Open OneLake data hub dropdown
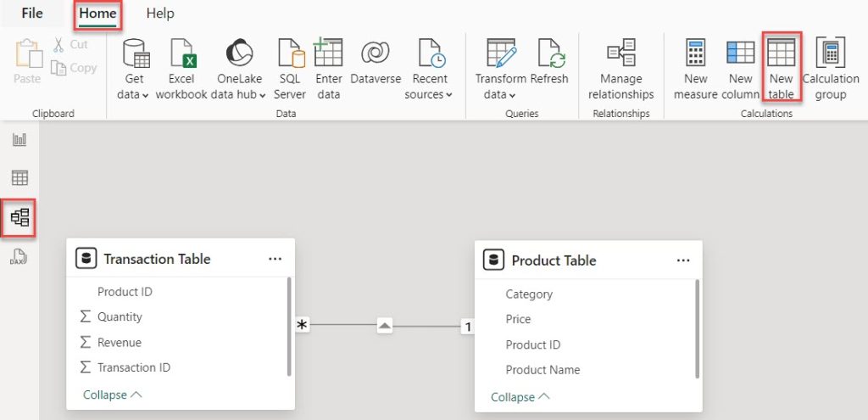868x420 pixels. click(x=239, y=70)
